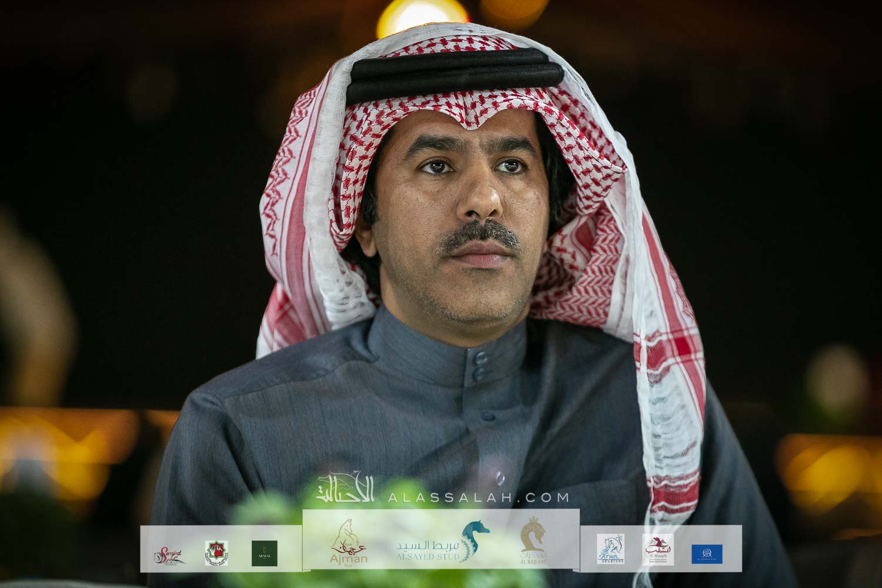Click the top collar button on thobe
This screenshot has height=588, width=882.
[482, 356]
